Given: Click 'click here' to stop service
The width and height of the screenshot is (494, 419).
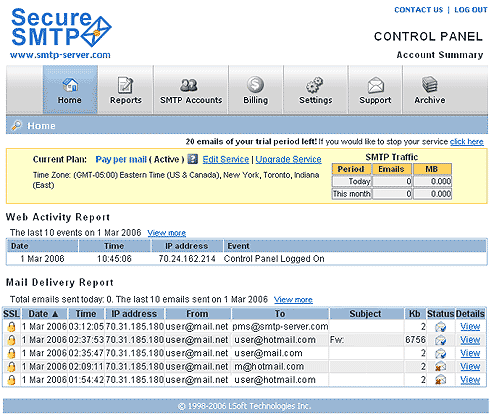Looking at the screenshot, I should pos(466,142).
